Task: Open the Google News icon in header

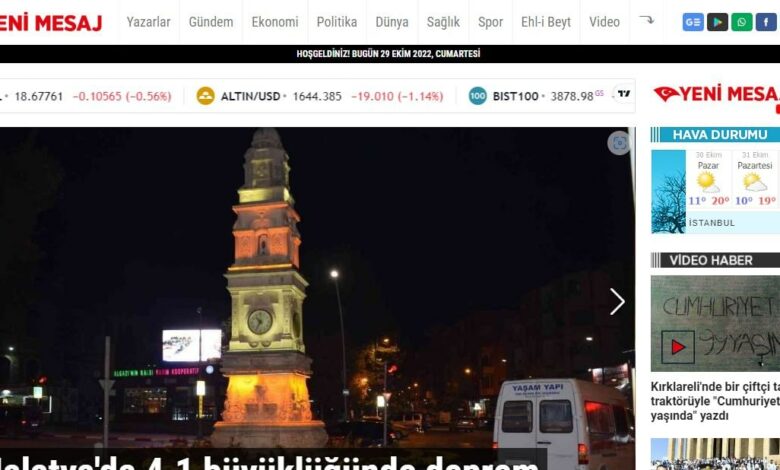Action: pyautogui.click(x=693, y=22)
